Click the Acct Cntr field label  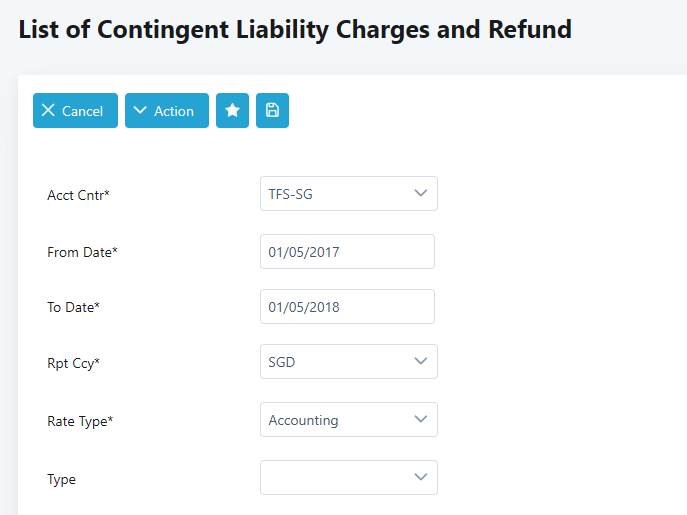(78, 195)
